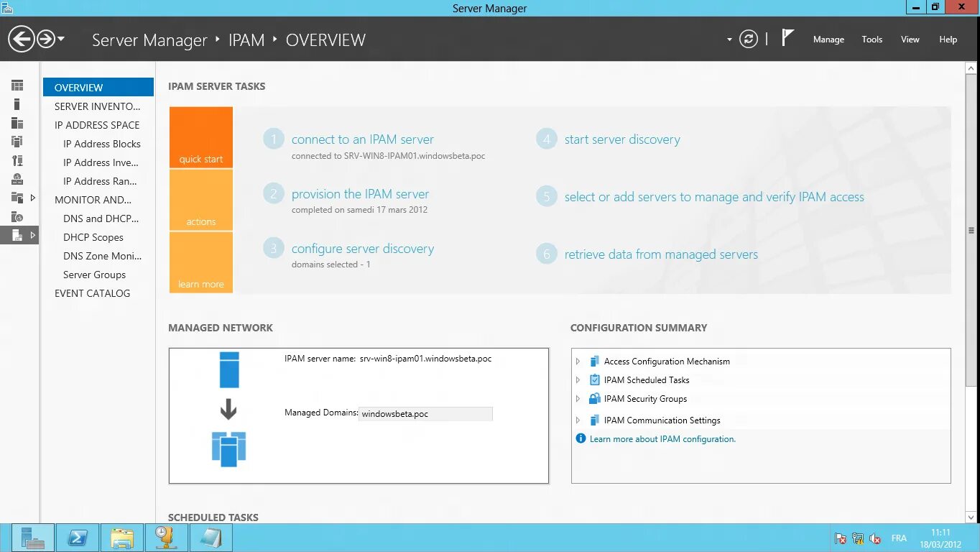This screenshot has width=980, height=552.
Task: Open the Manage menu
Action: pos(828,40)
